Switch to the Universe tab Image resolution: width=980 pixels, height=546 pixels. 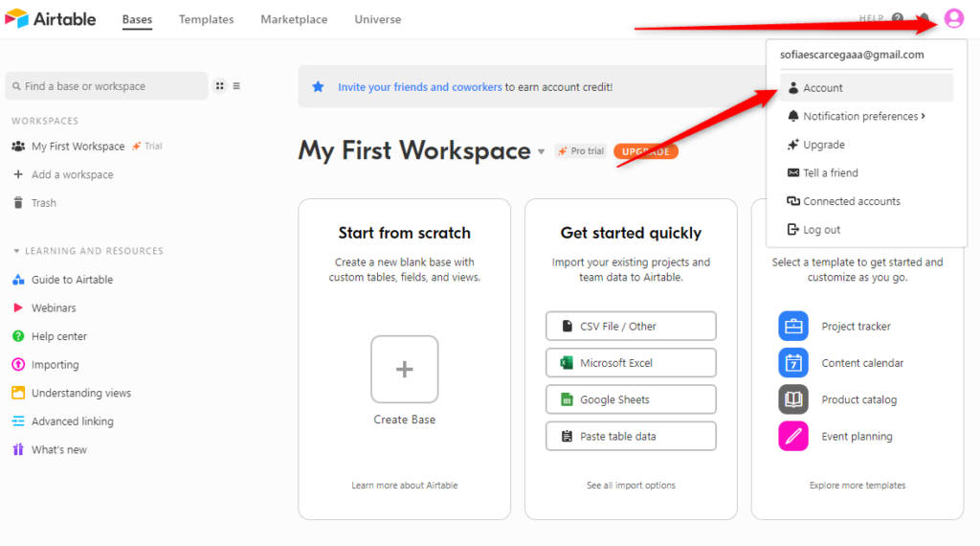[x=377, y=19]
